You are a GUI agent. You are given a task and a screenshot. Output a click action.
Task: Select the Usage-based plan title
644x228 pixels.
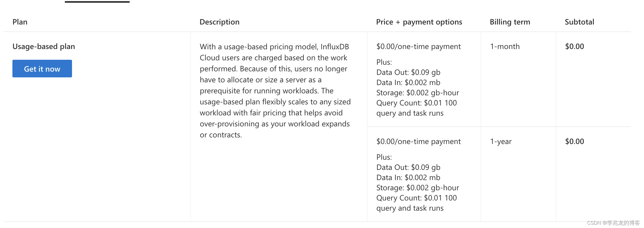click(x=44, y=46)
